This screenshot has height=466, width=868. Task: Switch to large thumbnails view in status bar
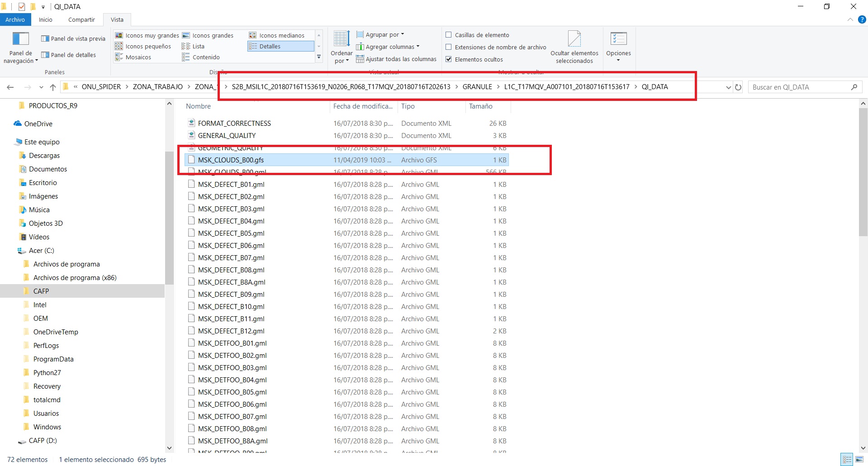(859, 459)
